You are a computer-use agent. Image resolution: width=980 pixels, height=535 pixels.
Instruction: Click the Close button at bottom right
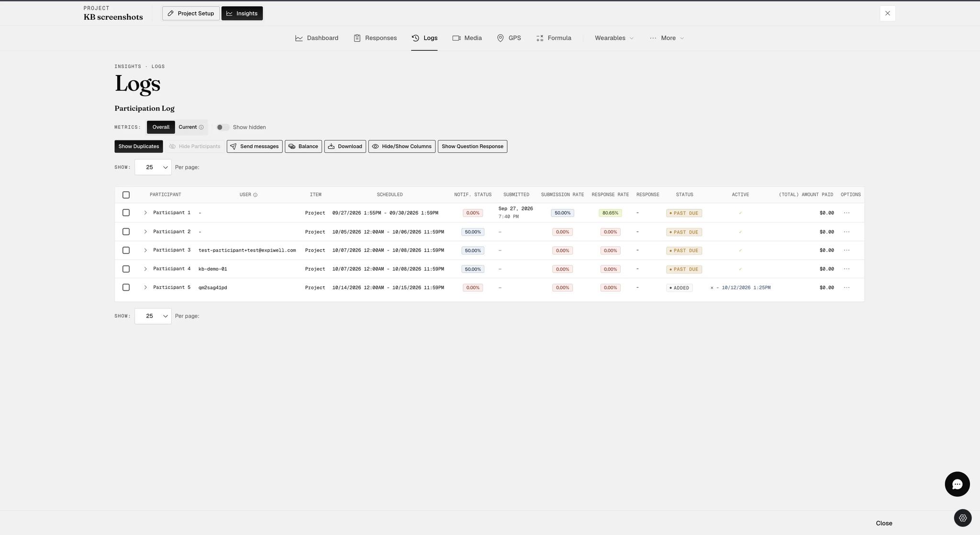click(884, 524)
